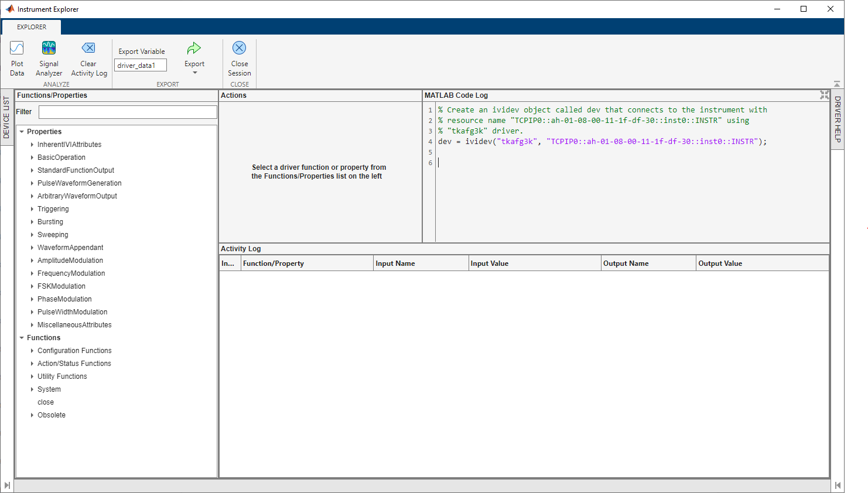The height and width of the screenshot is (493, 868).
Task: Expand Configuration Functions node
Action: point(32,351)
